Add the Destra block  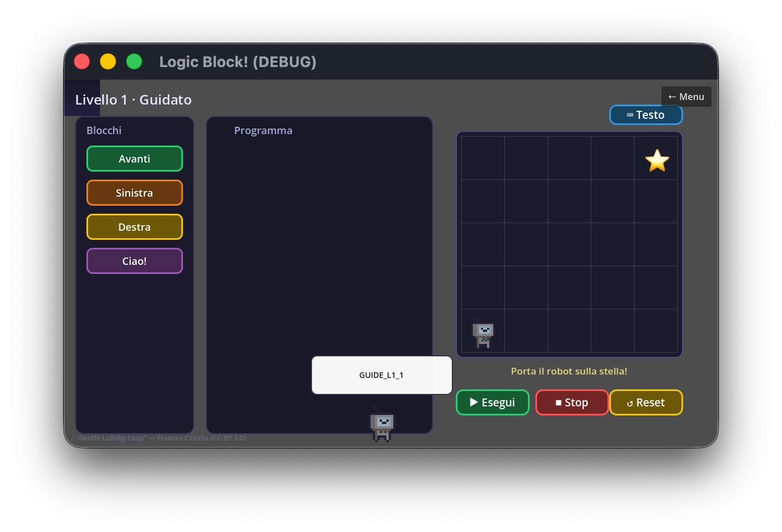(135, 227)
